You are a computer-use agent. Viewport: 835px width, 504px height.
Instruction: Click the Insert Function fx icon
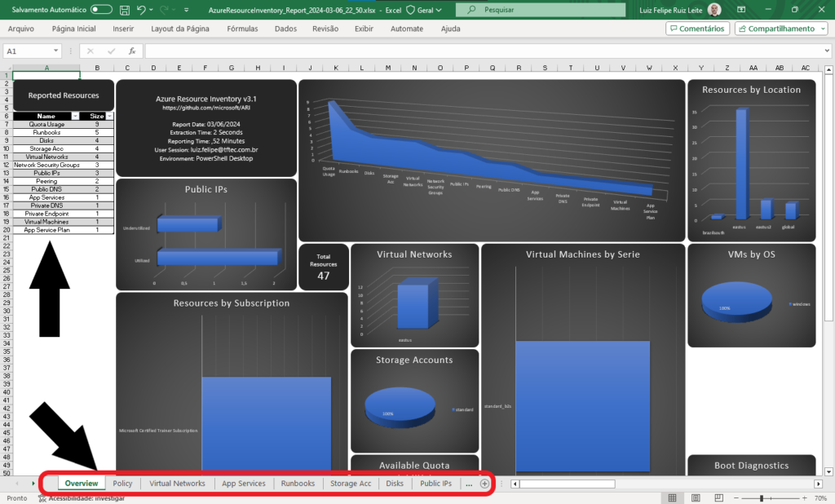pos(132,51)
